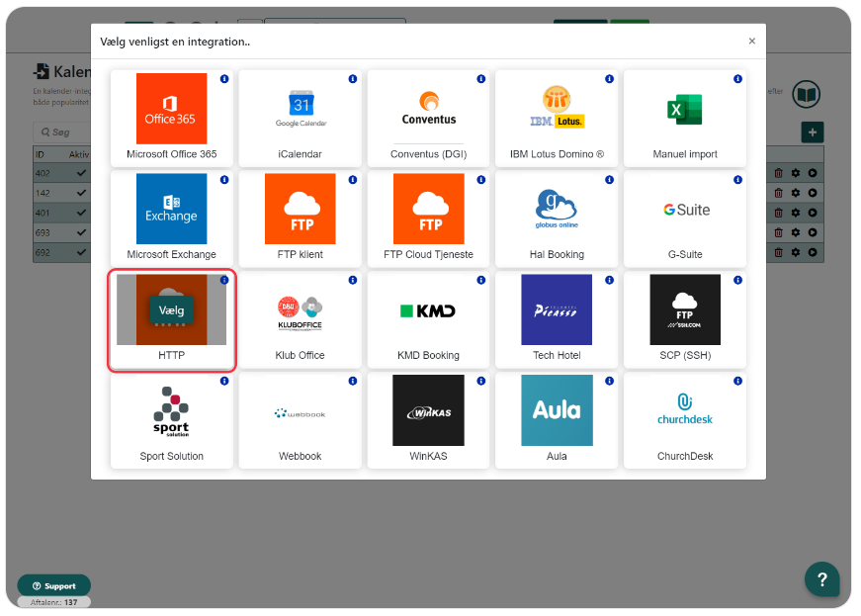Delete row 692 with trash icon

tap(778, 252)
